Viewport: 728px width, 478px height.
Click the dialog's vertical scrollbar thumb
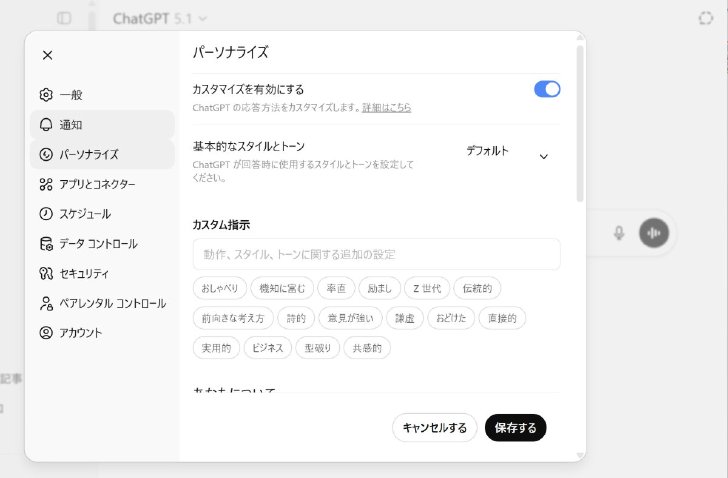(580, 123)
